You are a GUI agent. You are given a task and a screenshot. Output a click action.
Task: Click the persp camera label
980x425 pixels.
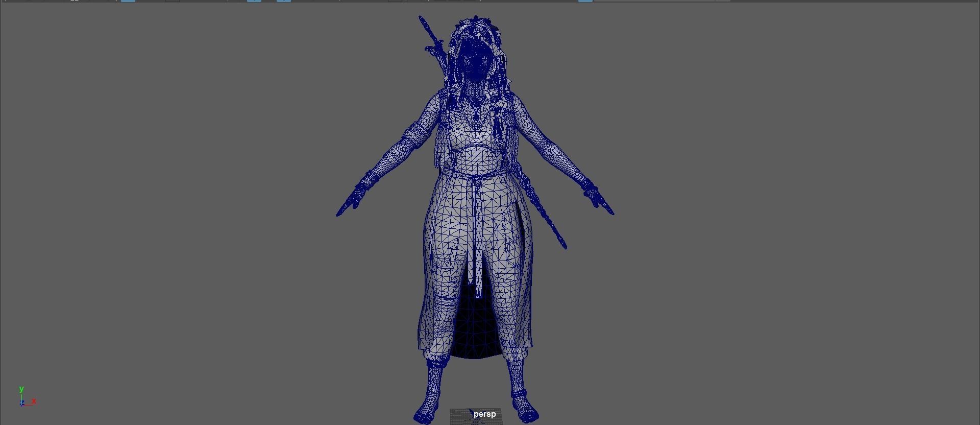coord(484,414)
